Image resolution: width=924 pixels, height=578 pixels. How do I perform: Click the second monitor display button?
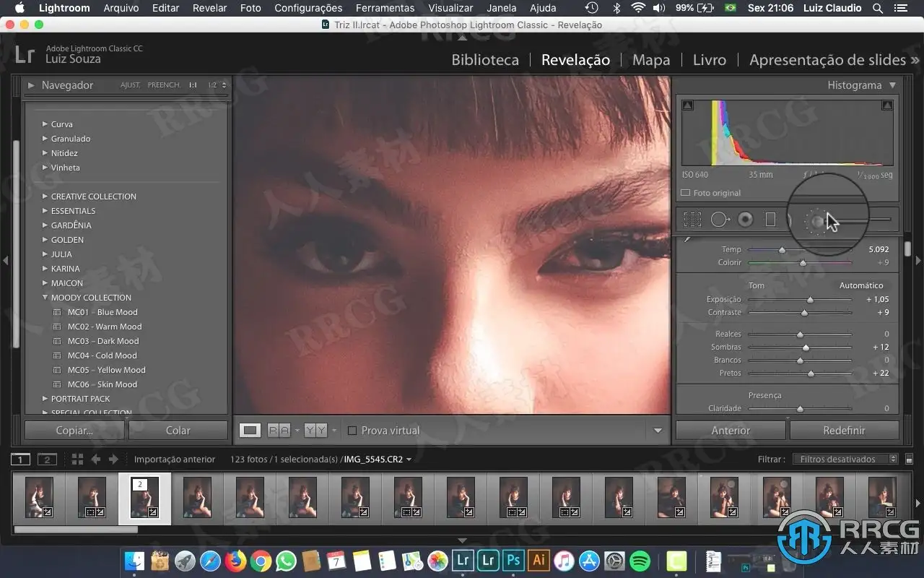(x=47, y=460)
